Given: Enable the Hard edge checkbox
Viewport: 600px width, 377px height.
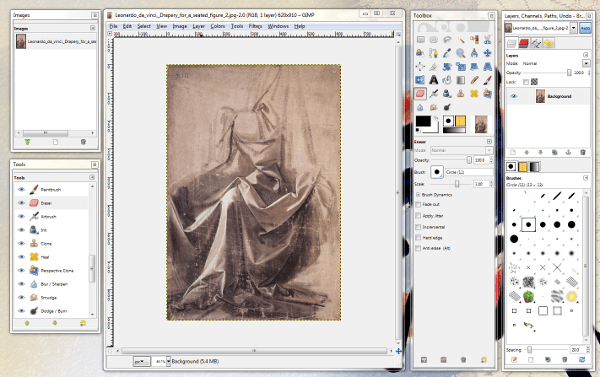Looking at the screenshot, I should [x=418, y=238].
